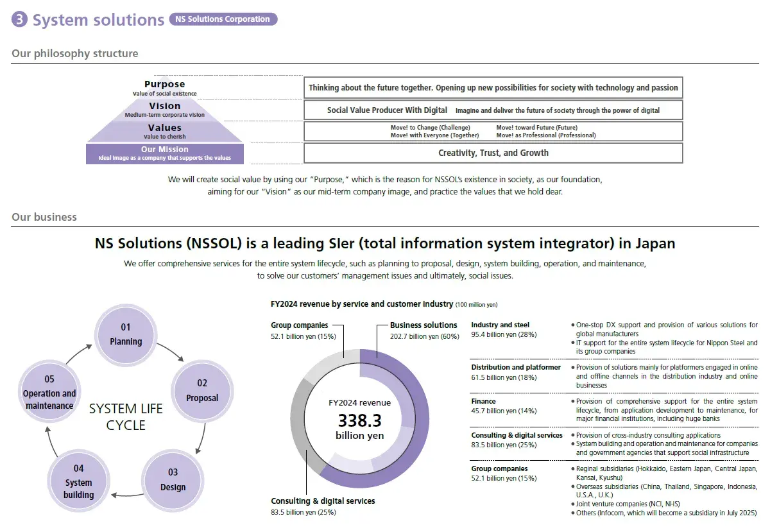Click the Finance 45.7 billion yen entry
This screenshot has width=770, height=532.
504,406
